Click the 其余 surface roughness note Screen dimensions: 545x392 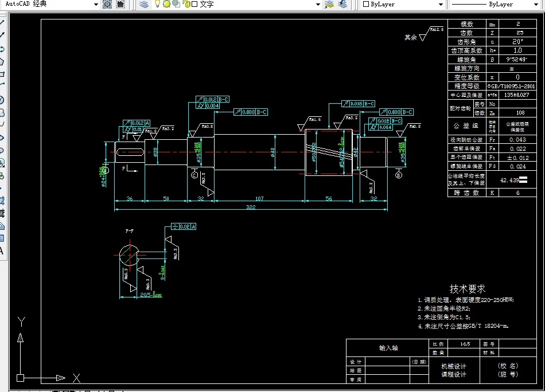pos(410,37)
